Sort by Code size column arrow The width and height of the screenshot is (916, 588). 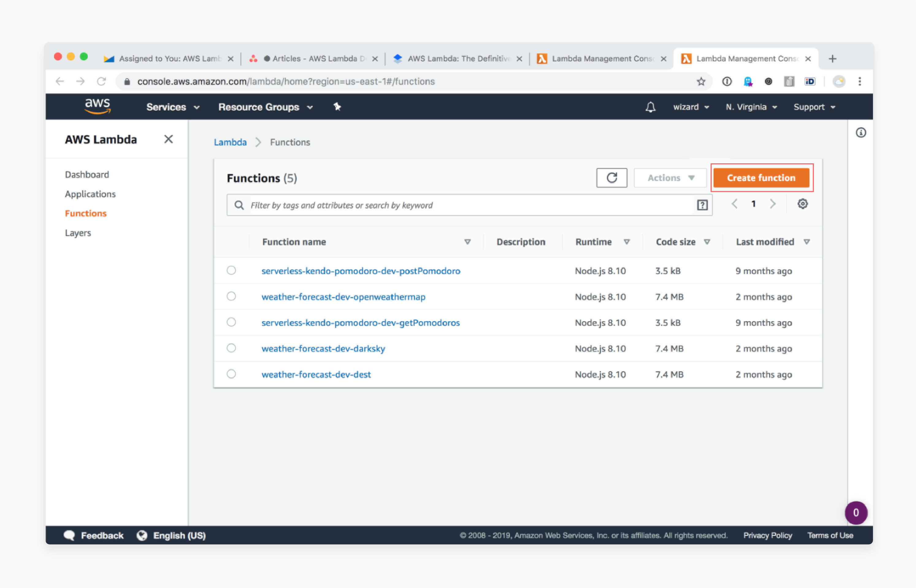click(707, 242)
